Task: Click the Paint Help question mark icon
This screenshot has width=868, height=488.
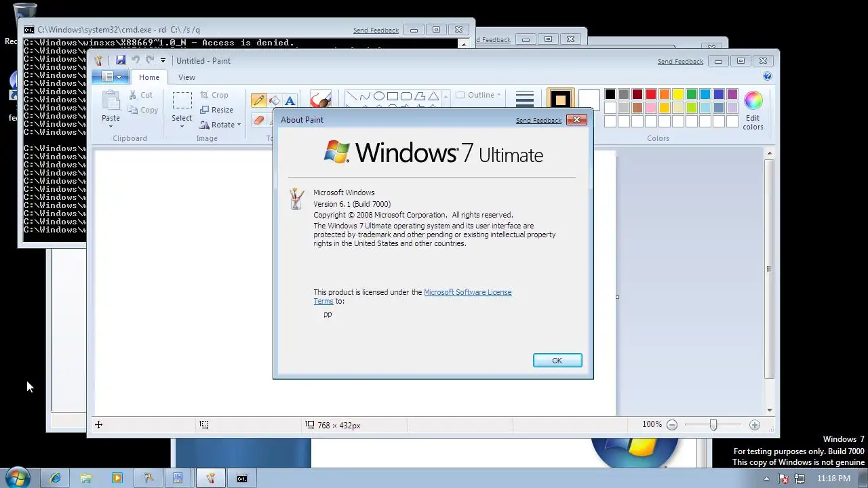Action: click(768, 77)
